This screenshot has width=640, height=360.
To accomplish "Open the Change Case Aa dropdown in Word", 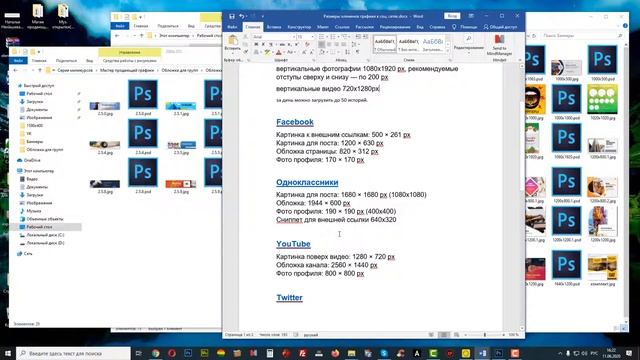I will pyautogui.click(x=291, y=52).
